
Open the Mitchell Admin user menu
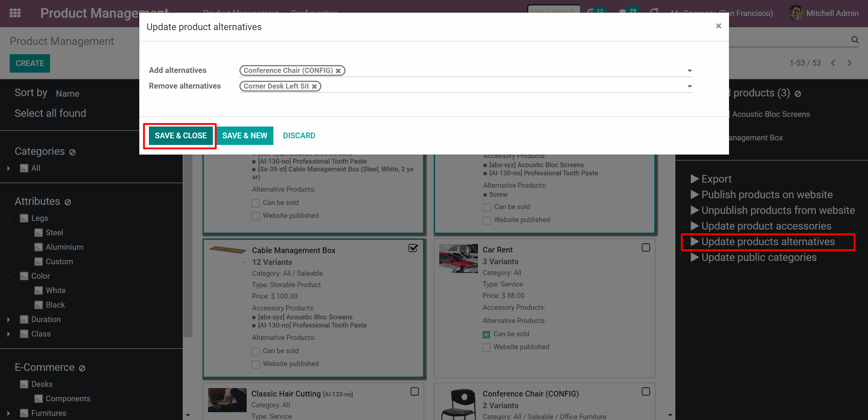823,13
